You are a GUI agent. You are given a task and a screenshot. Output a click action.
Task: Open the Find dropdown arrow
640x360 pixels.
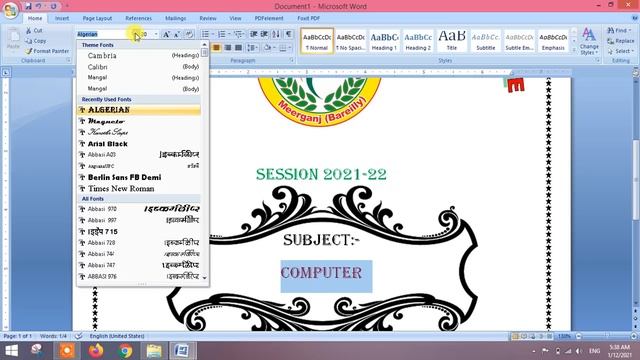(630, 31)
